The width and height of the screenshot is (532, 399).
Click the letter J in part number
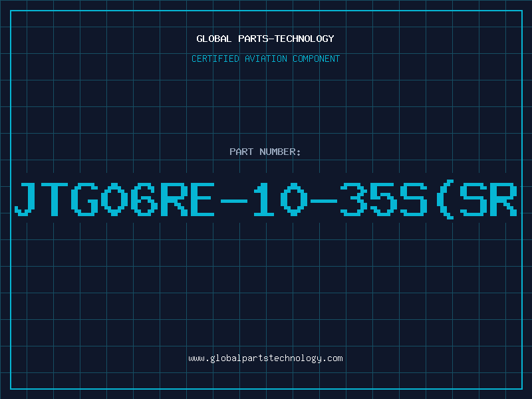[25, 199]
